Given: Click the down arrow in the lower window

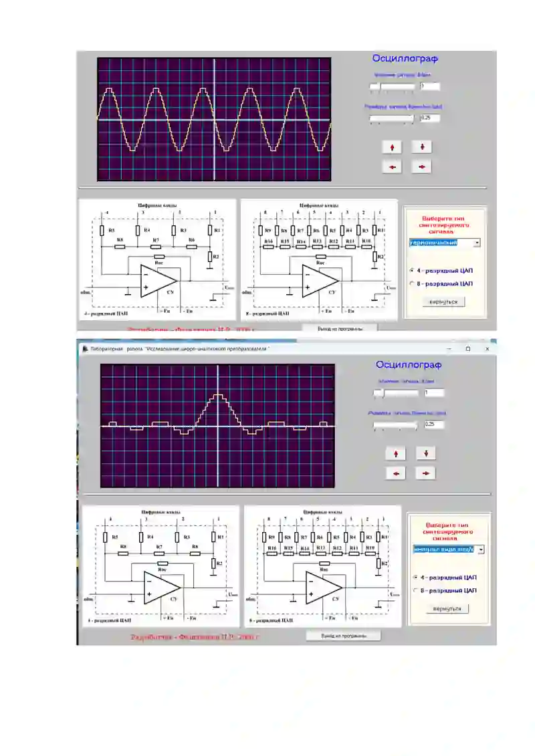Looking at the screenshot, I should point(425,453).
